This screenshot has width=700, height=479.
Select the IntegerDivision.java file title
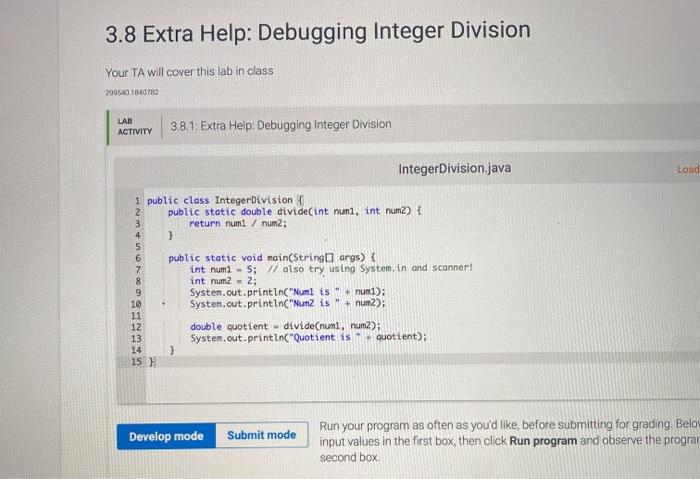point(454,169)
